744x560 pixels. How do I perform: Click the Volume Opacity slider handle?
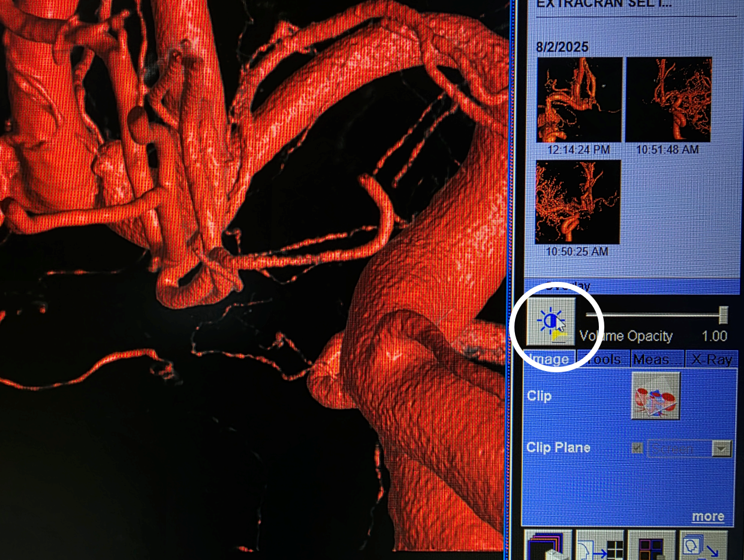coord(724,314)
